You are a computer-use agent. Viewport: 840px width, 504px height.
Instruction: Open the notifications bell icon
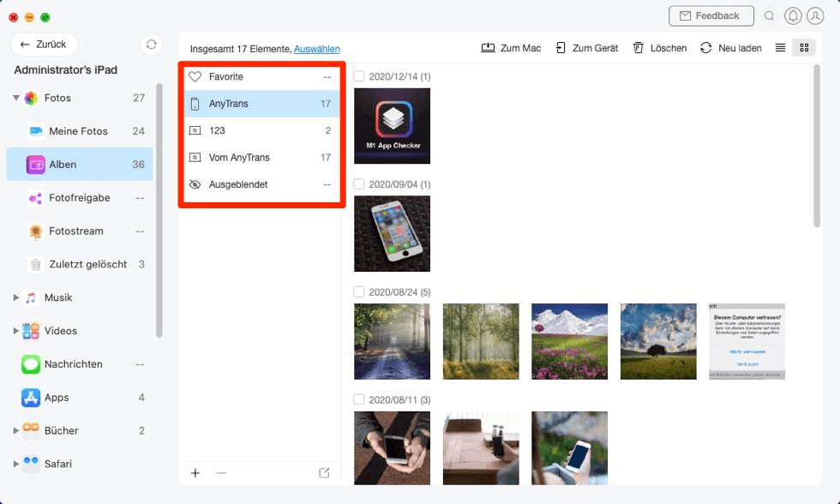tap(793, 16)
